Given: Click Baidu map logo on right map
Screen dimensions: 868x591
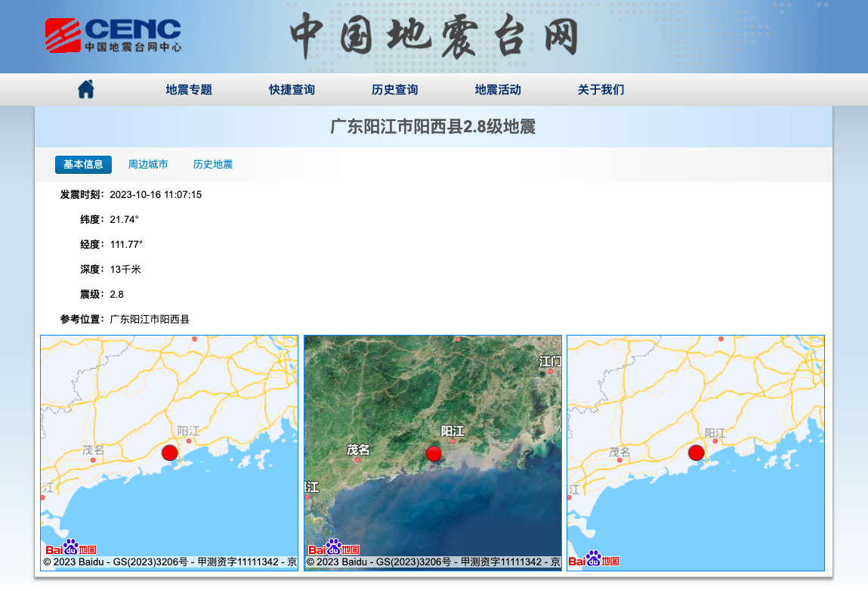Looking at the screenshot, I should click(x=594, y=559).
